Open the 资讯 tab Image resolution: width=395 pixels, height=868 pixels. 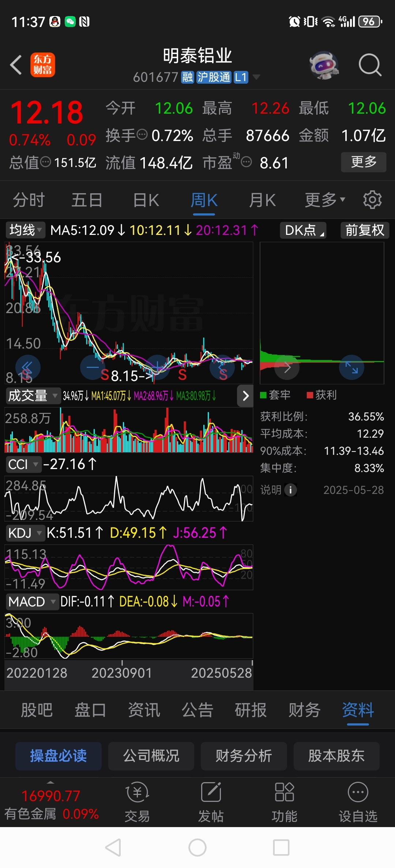pos(144,710)
